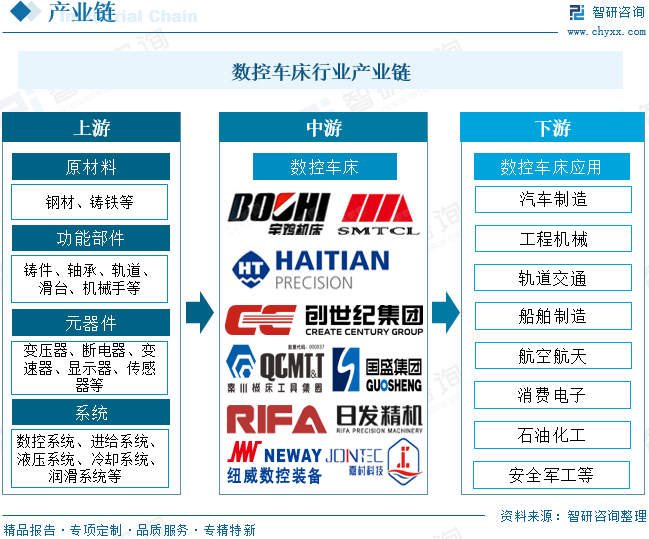This screenshot has width=649, height=539.
Task: Click the 产业链 heading text
Action: [82, 12]
